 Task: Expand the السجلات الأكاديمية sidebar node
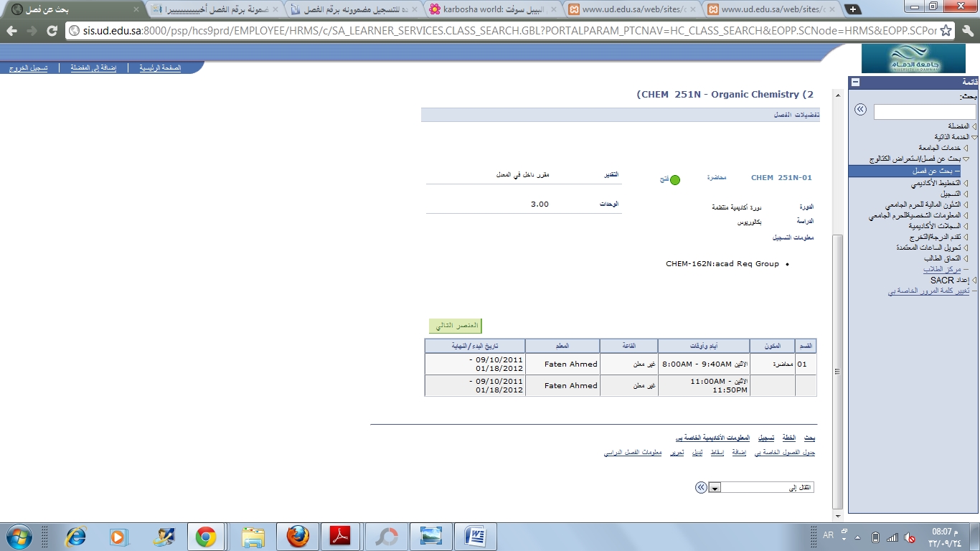tap(965, 226)
